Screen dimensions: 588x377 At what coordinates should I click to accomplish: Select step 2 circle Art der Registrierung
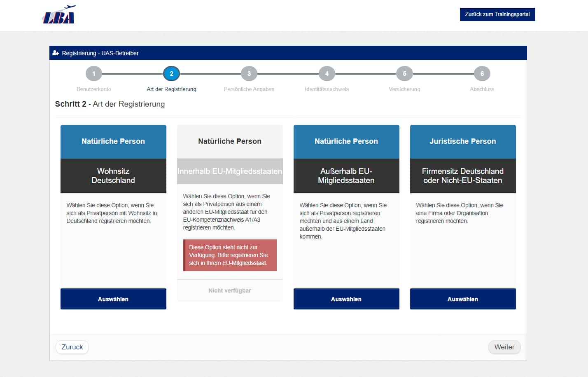171,74
